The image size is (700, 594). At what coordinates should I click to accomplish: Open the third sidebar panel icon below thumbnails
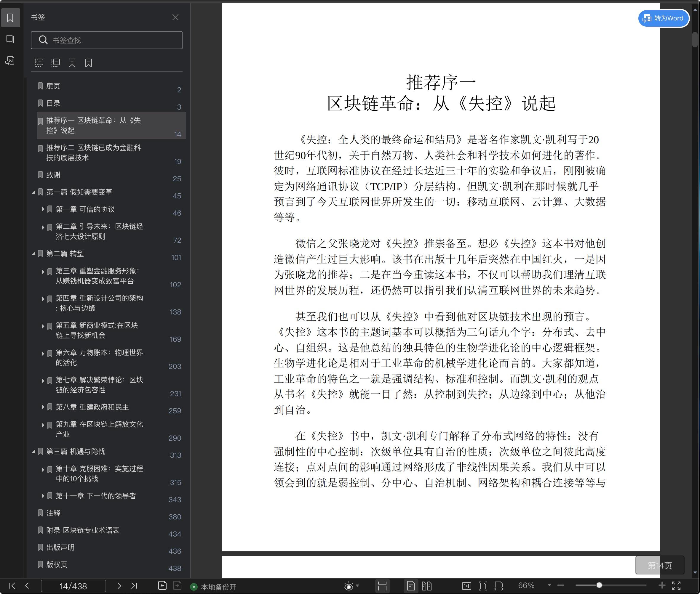coord(10,61)
